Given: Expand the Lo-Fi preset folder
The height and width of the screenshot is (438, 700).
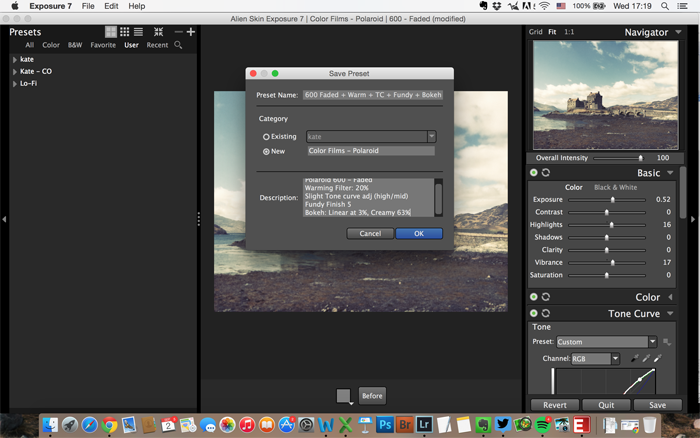Looking at the screenshot, I should (15, 83).
